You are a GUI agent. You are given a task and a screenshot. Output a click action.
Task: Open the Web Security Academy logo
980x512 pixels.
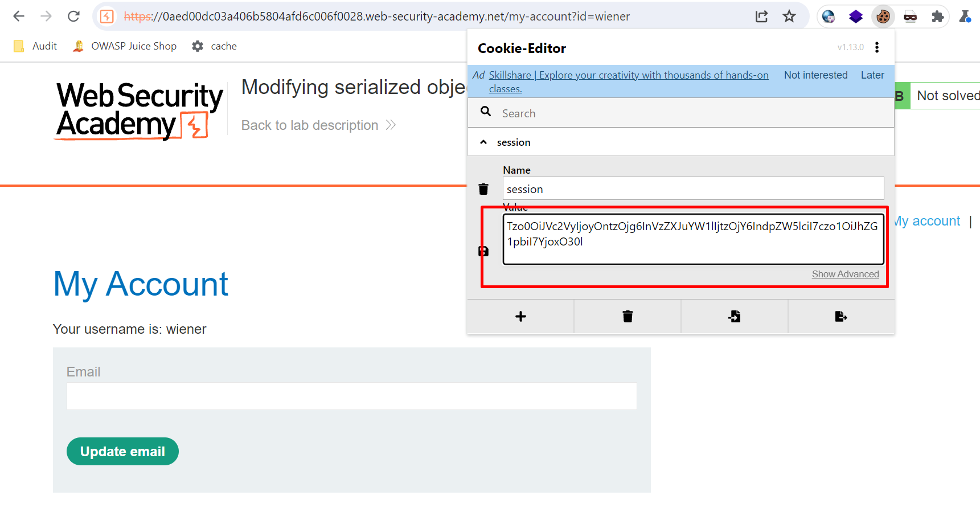(x=140, y=110)
